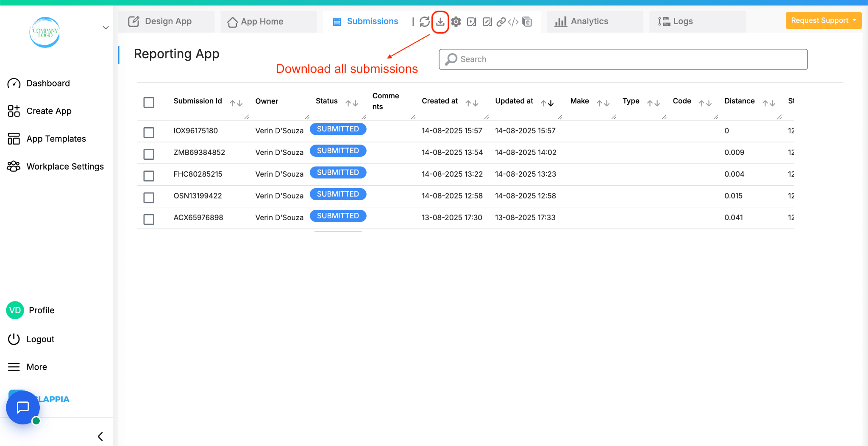
Task: Toggle the select-all header checkbox
Action: [149, 103]
